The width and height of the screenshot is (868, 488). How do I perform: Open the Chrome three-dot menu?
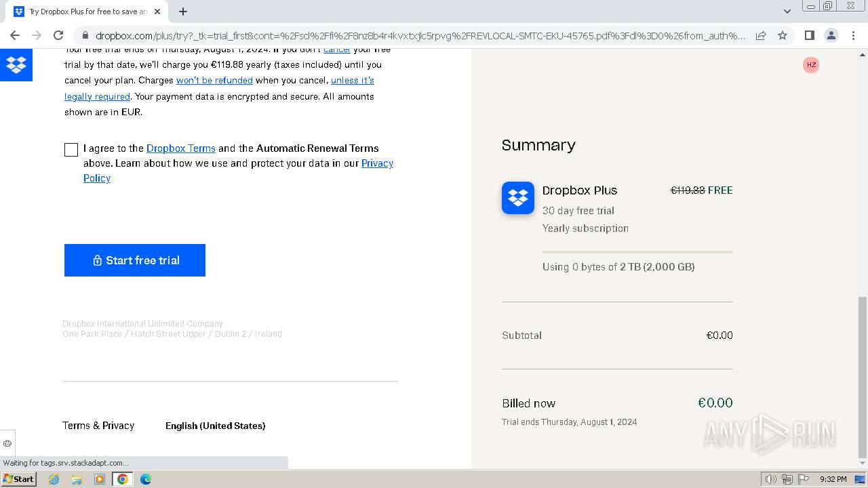tap(853, 35)
